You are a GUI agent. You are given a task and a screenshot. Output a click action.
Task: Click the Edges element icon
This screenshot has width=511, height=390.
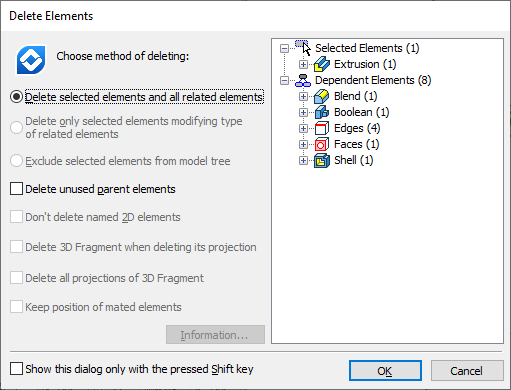pyautogui.click(x=322, y=128)
